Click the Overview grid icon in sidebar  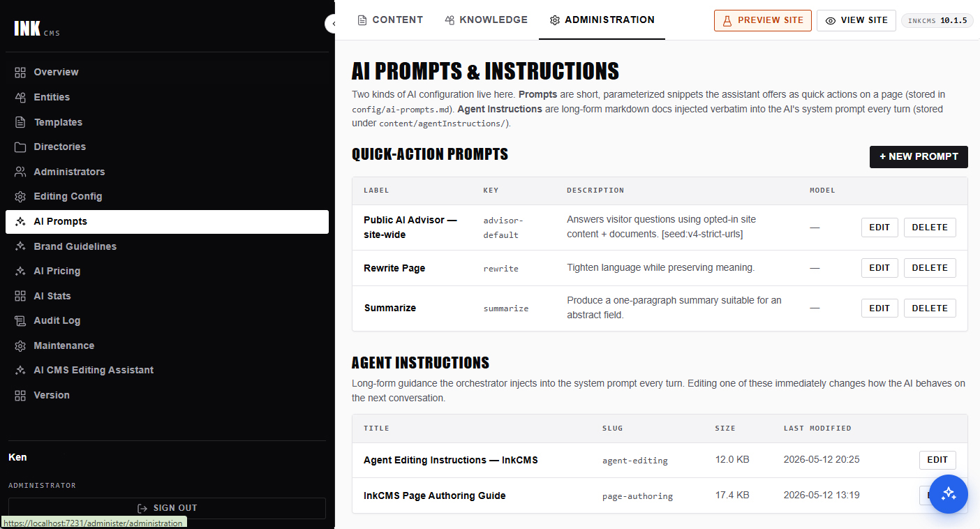click(x=20, y=72)
